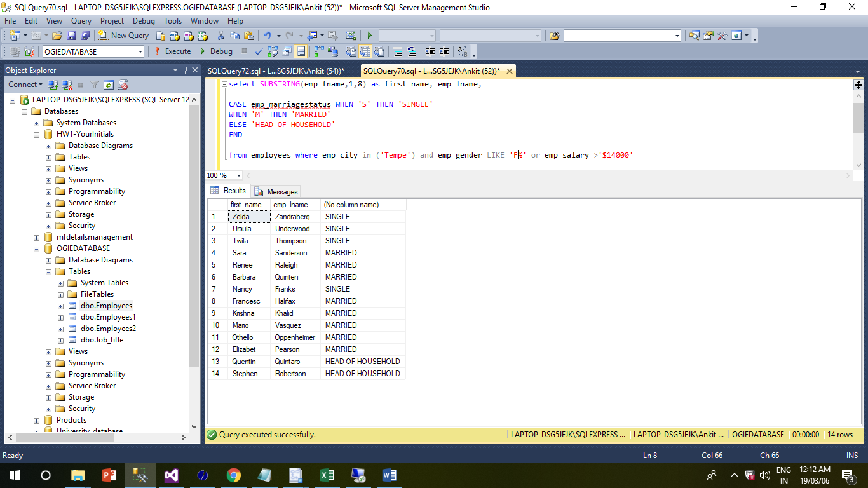868x488 pixels.
Task: Click the query editor vertical scrollbar
Action: tap(858, 118)
